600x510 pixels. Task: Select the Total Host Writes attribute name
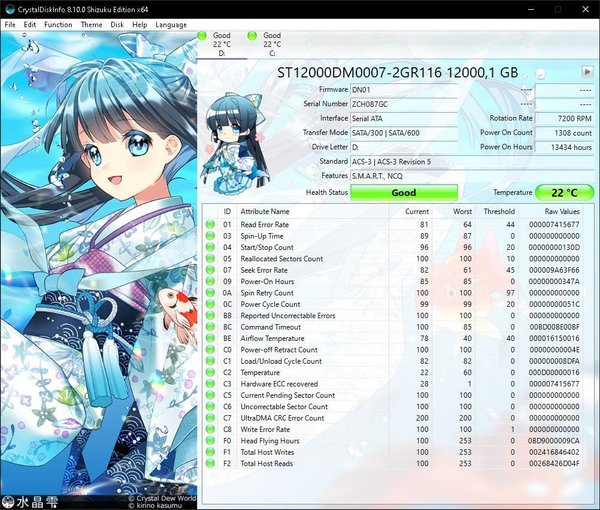(267, 452)
